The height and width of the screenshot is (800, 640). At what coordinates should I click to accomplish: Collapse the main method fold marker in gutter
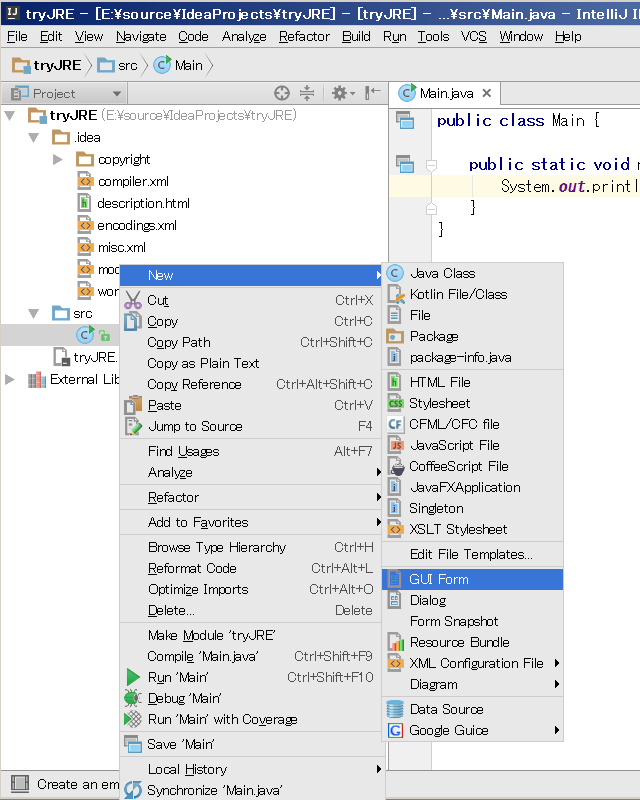click(431, 165)
